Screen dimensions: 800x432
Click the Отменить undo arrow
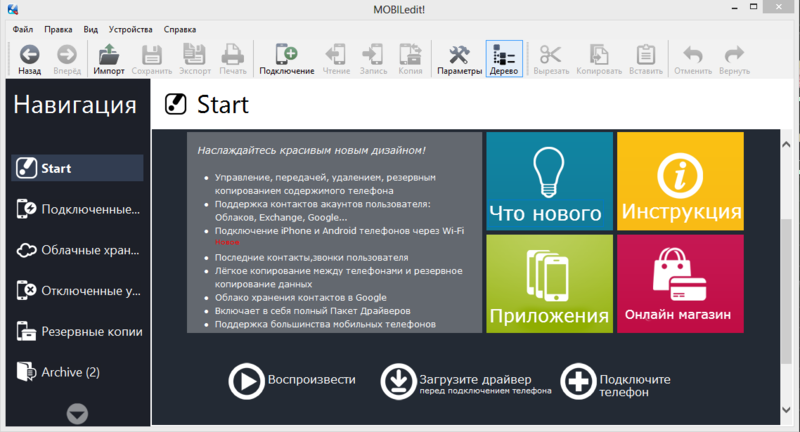pos(693,55)
